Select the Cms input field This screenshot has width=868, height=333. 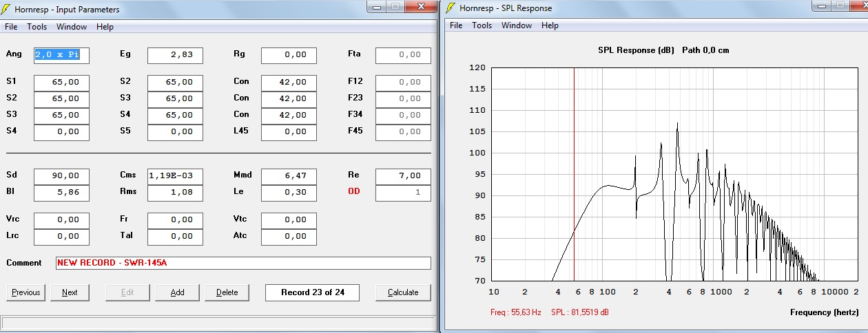pyautogui.click(x=175, y=176)
